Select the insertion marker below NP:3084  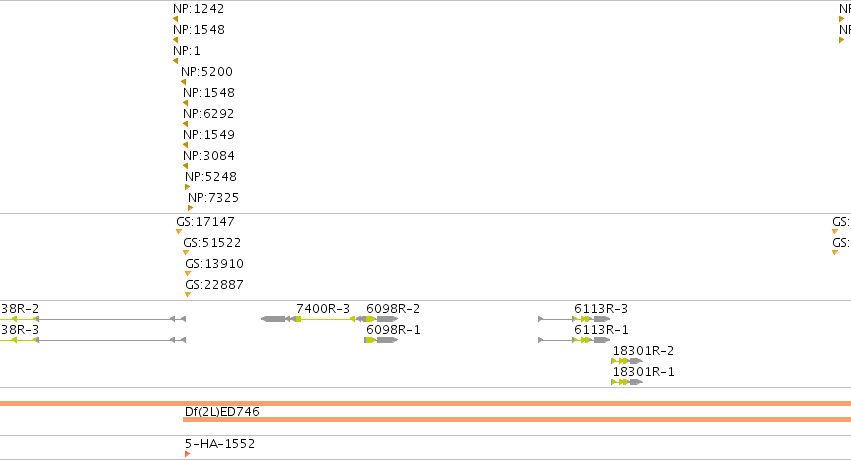tap(186, 167)
